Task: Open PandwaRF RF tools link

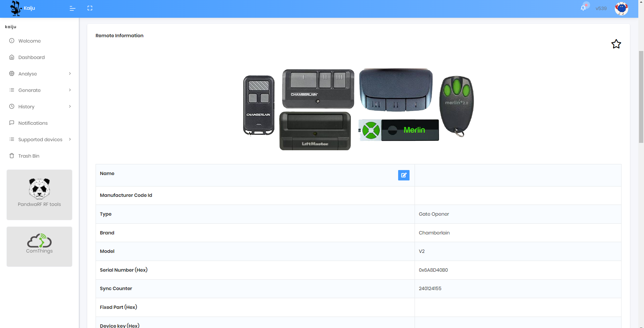Action: 39,195
